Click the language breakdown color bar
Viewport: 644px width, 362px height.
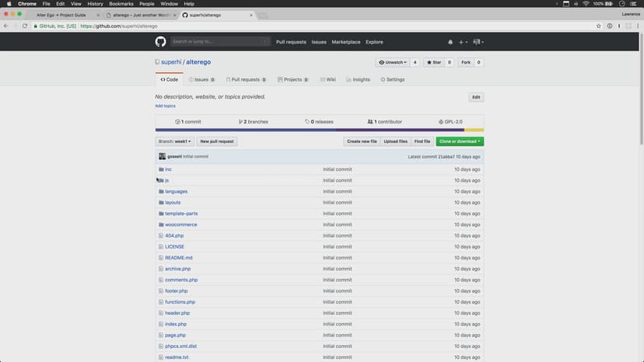(x=319, y=131)
